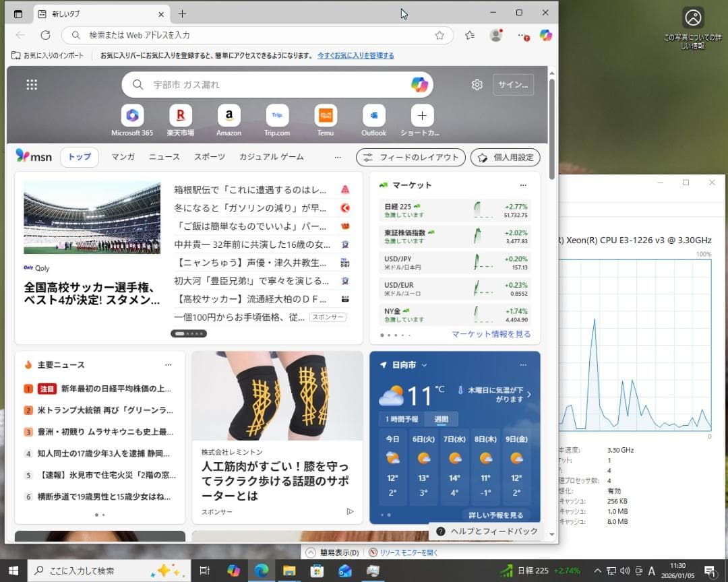
Task: Open Microsoft Edge from the taskbar
Action: [262, 570]
